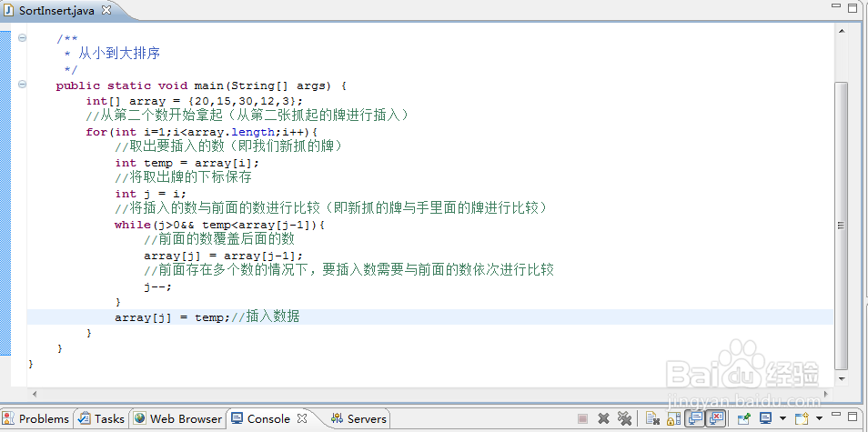Click 'length' in the for loop
Image resolution: width=868 pixels, height=432 pixels.
(252, 132)
